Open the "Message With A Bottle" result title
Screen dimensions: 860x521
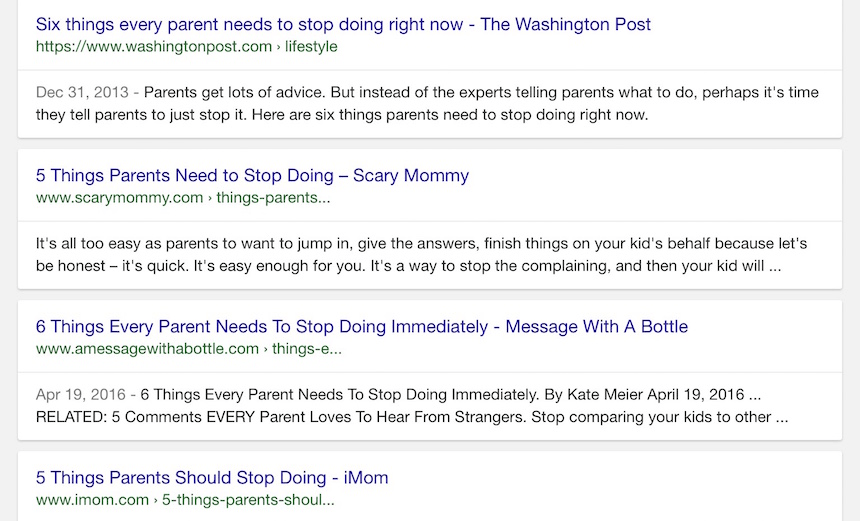(361, 327)
